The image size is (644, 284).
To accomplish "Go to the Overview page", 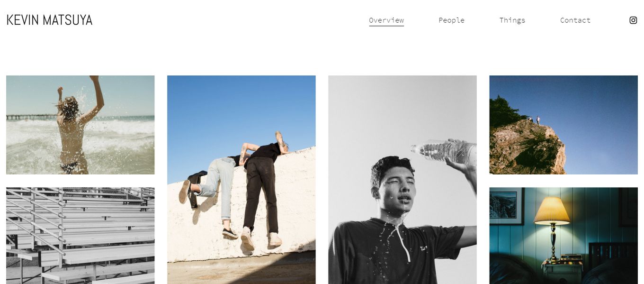I will click(x=386, y=20).
